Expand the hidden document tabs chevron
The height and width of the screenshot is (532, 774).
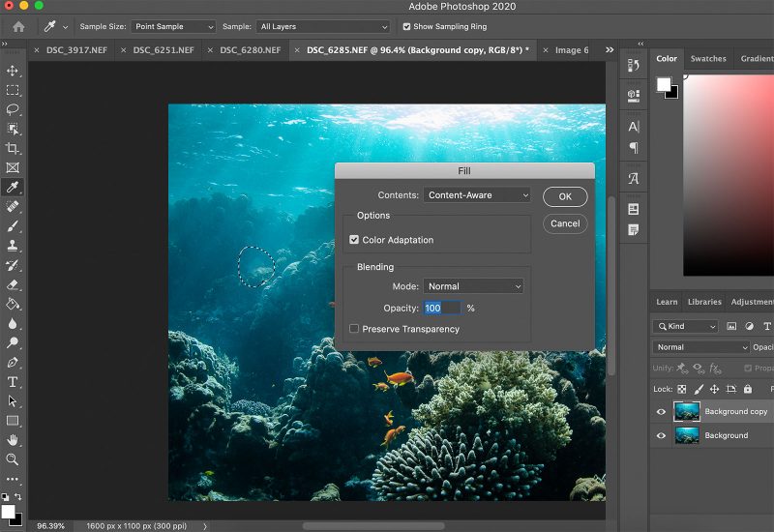tap(610, 50)
